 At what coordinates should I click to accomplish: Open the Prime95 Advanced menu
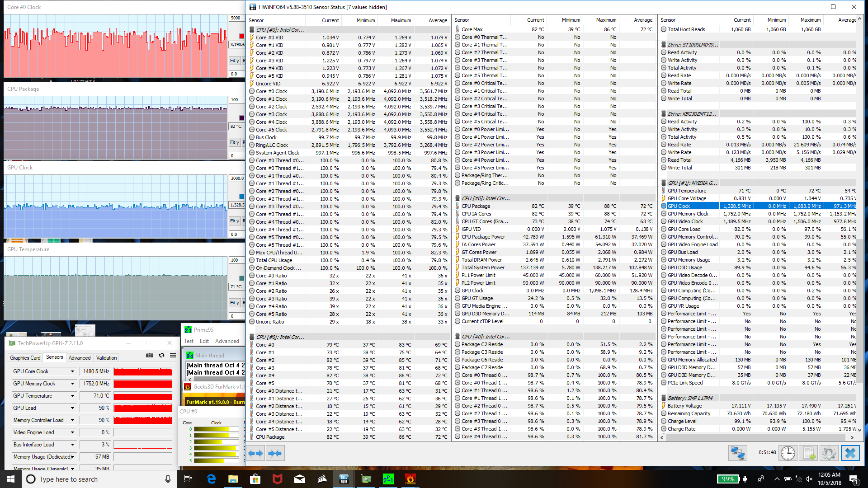227,341
